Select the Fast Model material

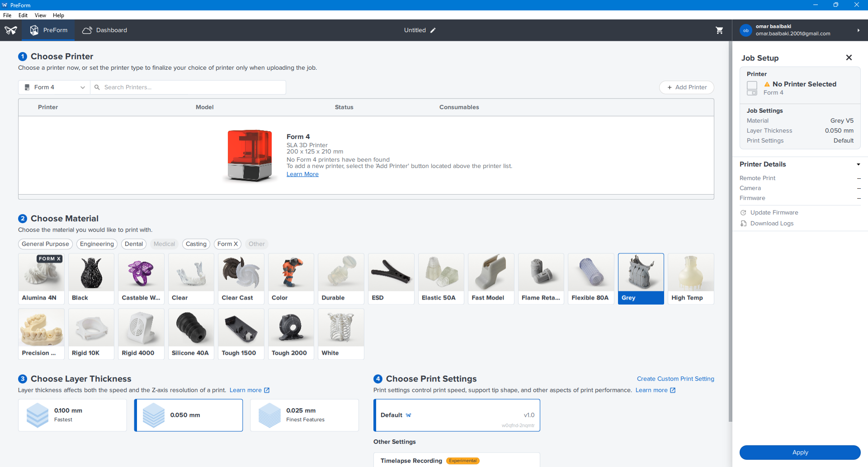[x=491, y=279]
